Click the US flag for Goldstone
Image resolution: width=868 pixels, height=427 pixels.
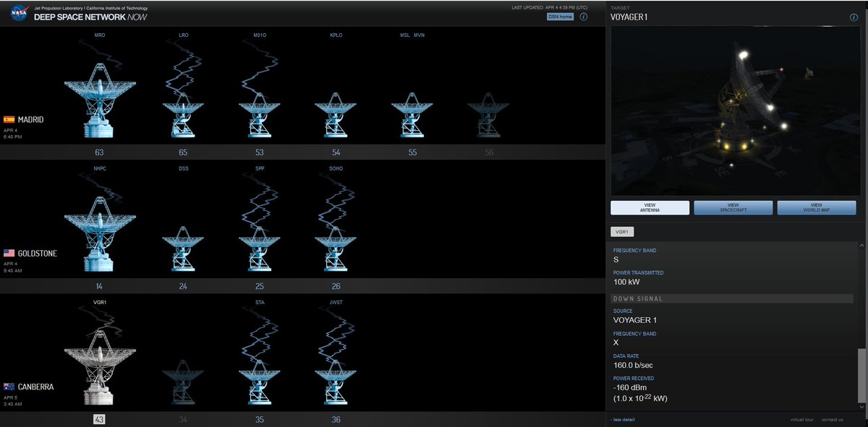pyautogui.click(x=9, y=253)
